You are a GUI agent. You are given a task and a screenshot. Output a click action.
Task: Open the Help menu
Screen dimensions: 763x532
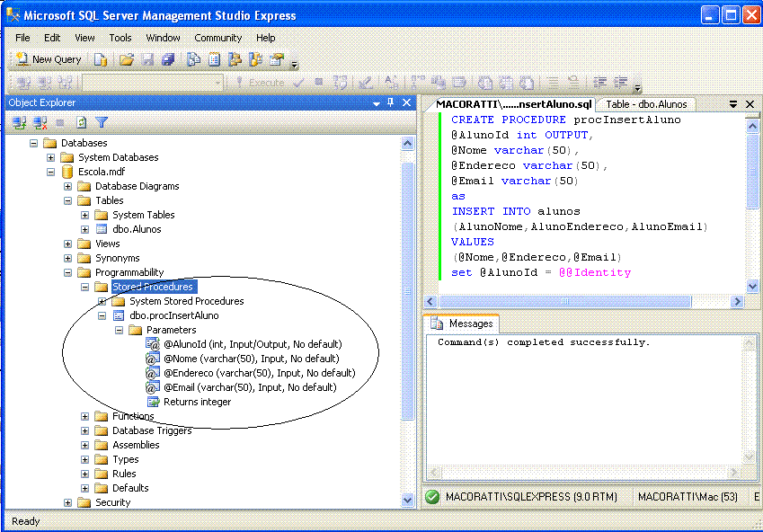point(266,38)
